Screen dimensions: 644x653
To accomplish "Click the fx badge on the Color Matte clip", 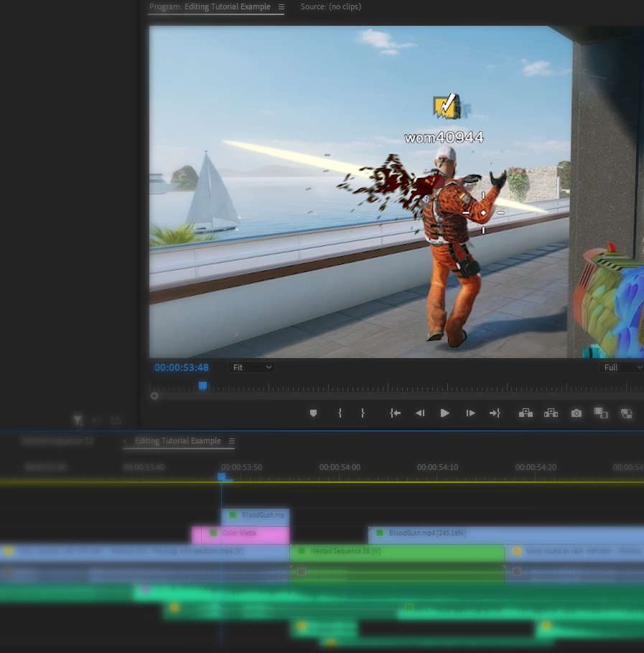I will coord(213,533).
